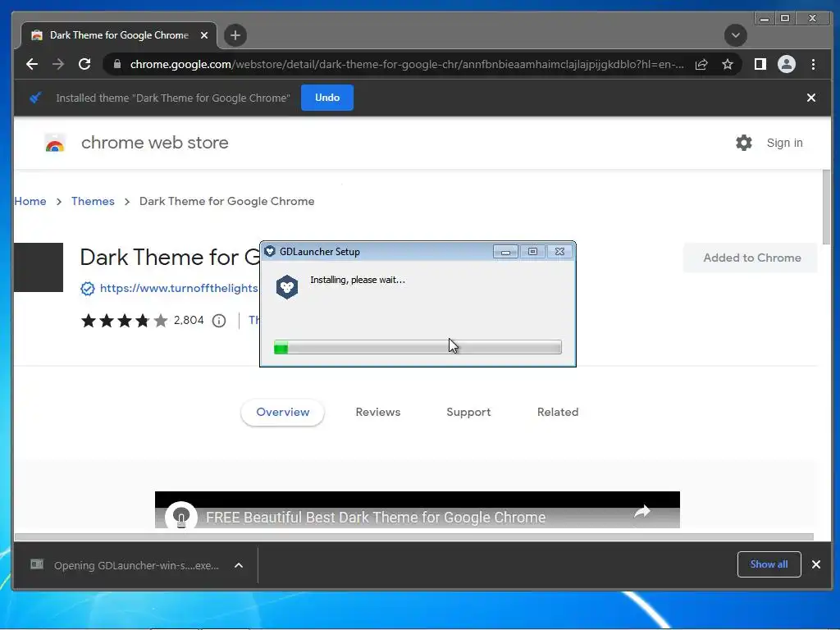Click the verified publisher badge icon
Screen dimensions: 840x630
click(x=87, y=289)
